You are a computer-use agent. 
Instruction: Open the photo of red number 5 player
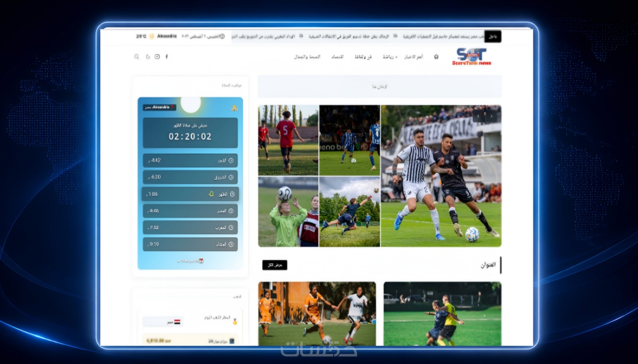(x=288, y=140)
